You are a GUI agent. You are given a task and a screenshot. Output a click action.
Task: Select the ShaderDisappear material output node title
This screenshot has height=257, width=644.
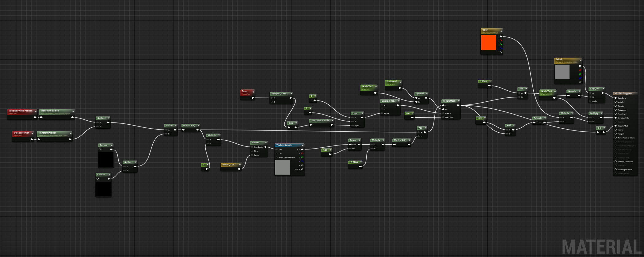click(623, 94)
